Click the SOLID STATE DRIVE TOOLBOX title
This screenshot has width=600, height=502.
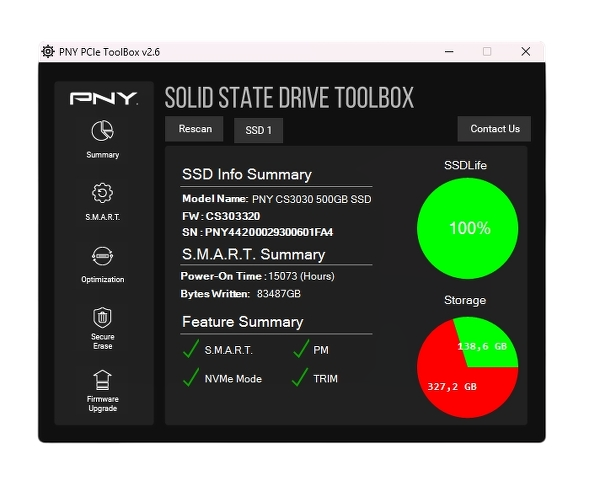(289, 98)
